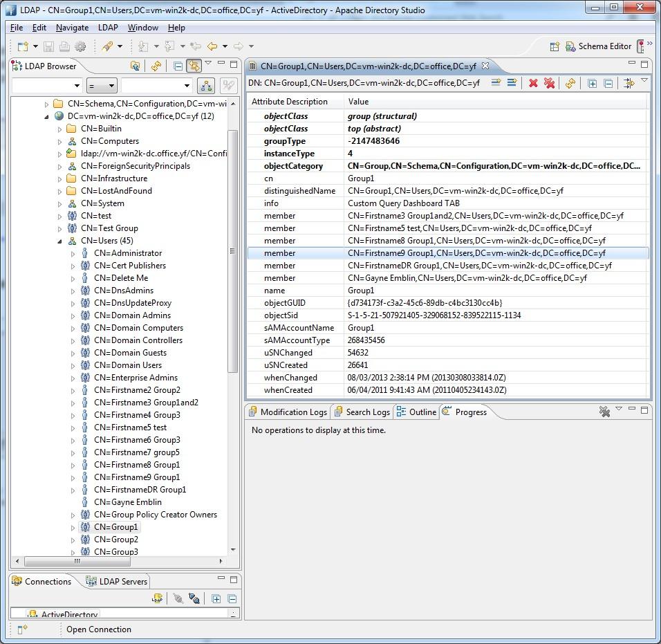The image size is (661, 644).
Task: Open dropdown arrow next to New wizard
Action: coord(35,46)
